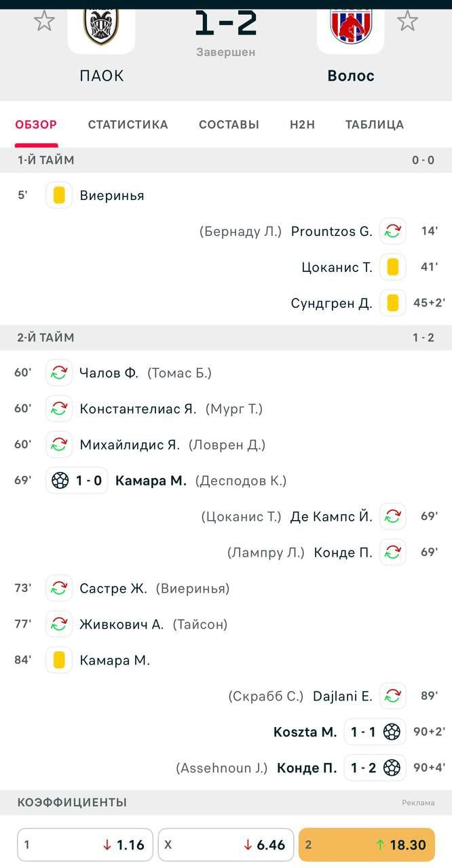Tap the Чалов Ф. substitution icon

(59, 373)
